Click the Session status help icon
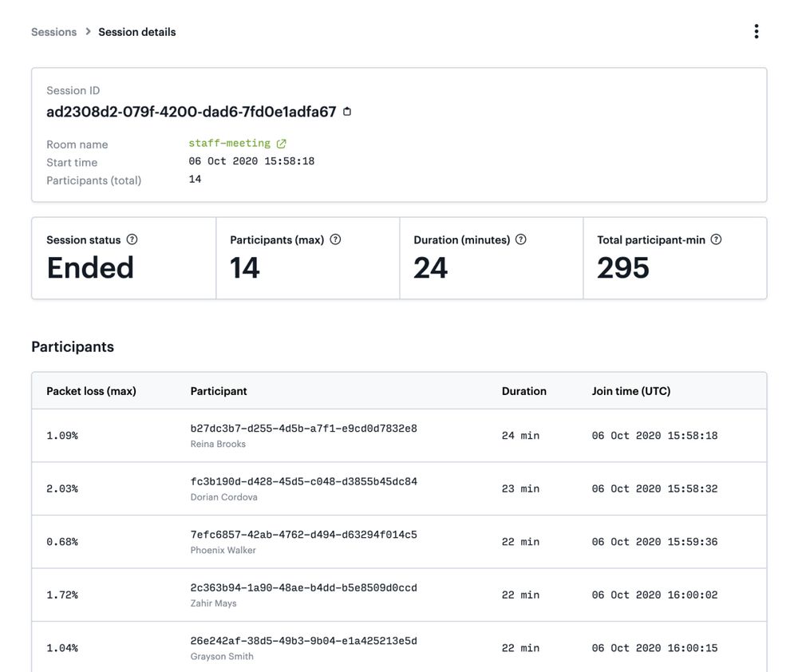The height and width of the screenshot is (672, 798). (x=132, y=239)
